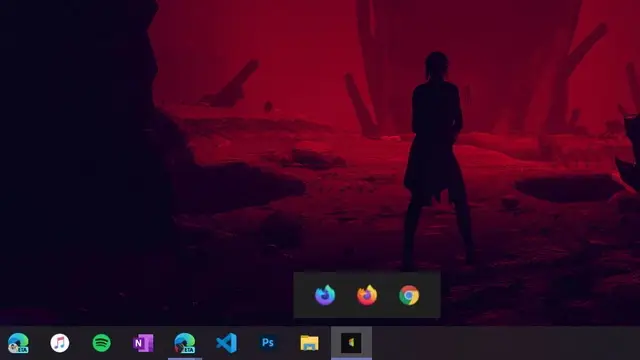This screenshot has width=640, height=360.
Task: Click the leftmost Edge Beta icon
Action: click(18, 342)
